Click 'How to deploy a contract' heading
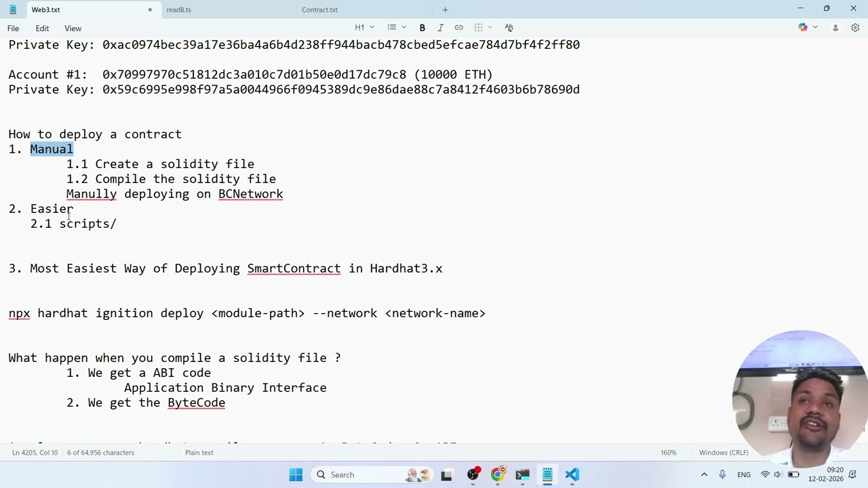The image size is (868, 488). pos(95,134)
